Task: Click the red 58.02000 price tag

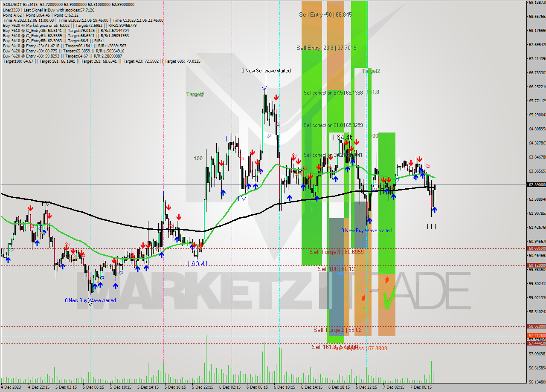Action: pyautogui.click(x=537, y=326)
